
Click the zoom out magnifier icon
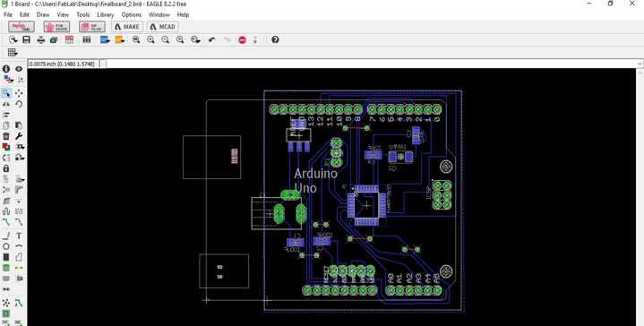(x=165, y=39)
